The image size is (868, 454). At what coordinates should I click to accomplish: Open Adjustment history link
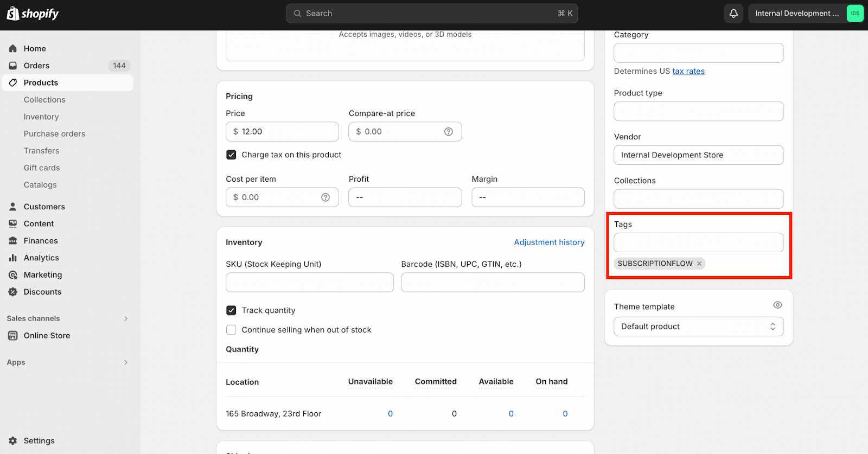click(x=549, y=242)
